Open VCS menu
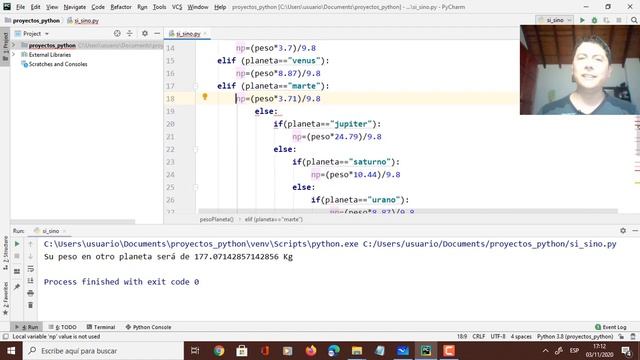Viewport: 640px width, 360px height. pyautogui.click(x=177, y=7)
